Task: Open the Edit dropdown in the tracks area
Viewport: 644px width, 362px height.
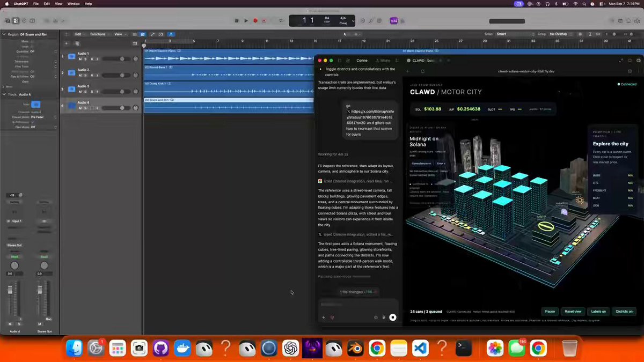Action: click(79, 34)
